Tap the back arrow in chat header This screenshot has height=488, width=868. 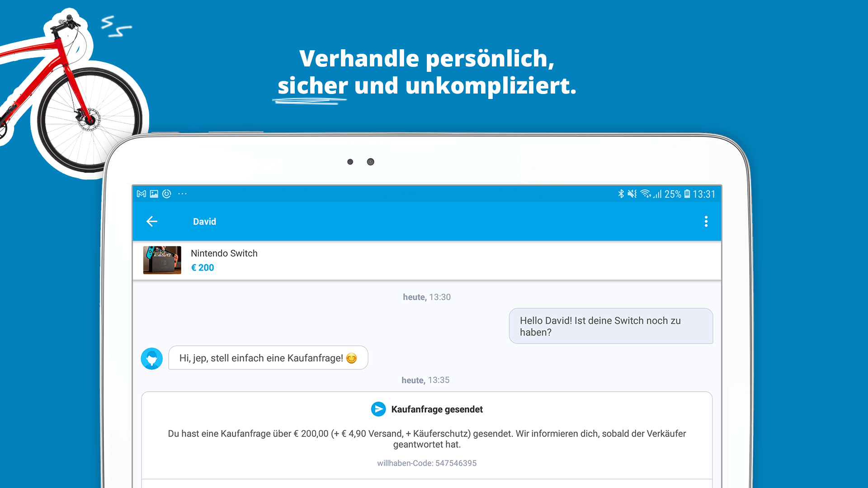(x=152, y=221)
